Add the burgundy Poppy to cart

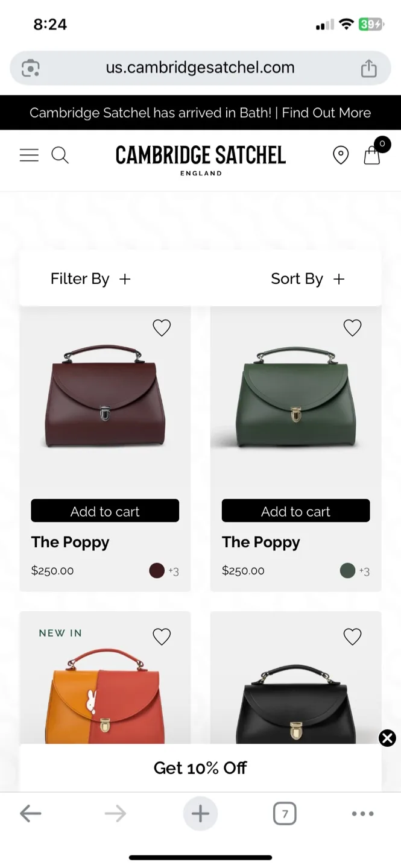tap(105, 511)
